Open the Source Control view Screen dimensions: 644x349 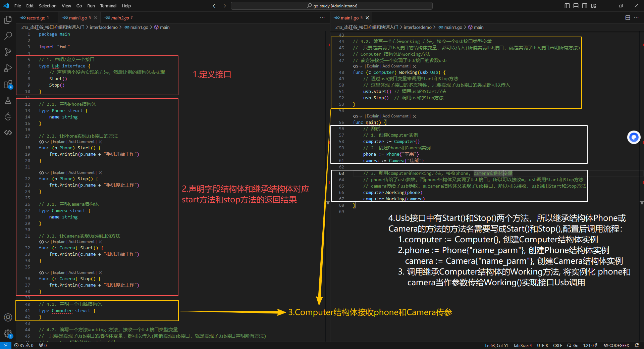[8, 52]
